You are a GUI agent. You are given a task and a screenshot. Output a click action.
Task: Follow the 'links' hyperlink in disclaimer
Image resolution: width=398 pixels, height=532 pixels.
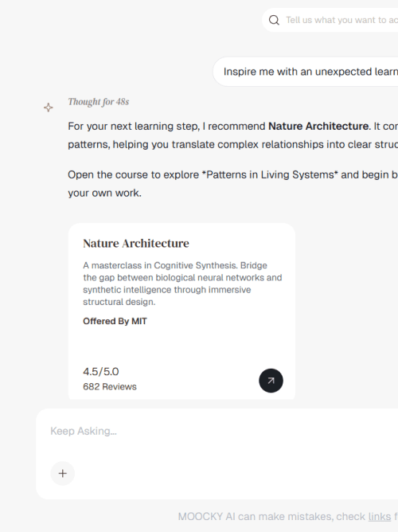point(380,516)
